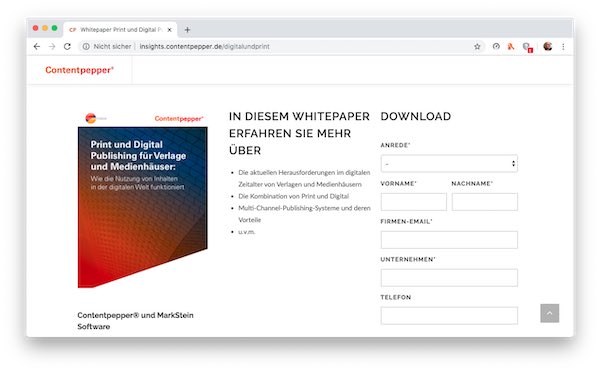Click the 'Nicht sicher' label
The width and height of the screenshot is (600, 372).
click(112, 46)
